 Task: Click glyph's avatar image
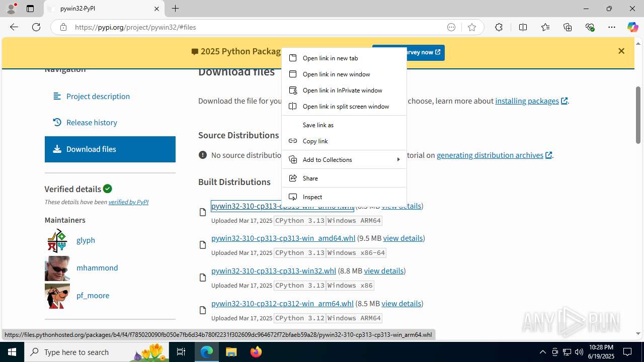57,240
